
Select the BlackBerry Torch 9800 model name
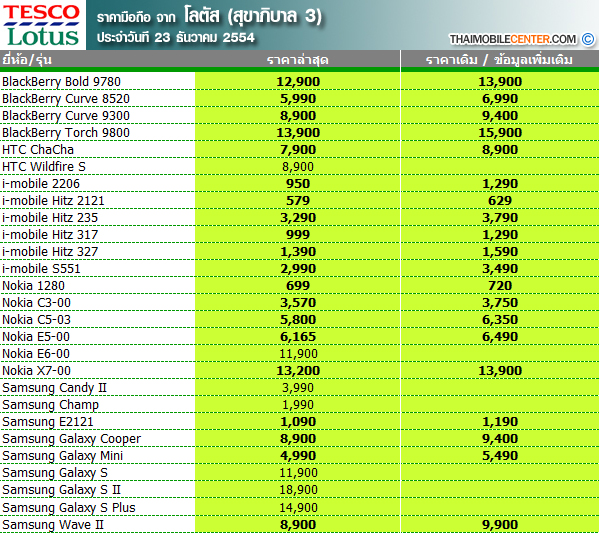pyautogui.click(x=66, y=133)
